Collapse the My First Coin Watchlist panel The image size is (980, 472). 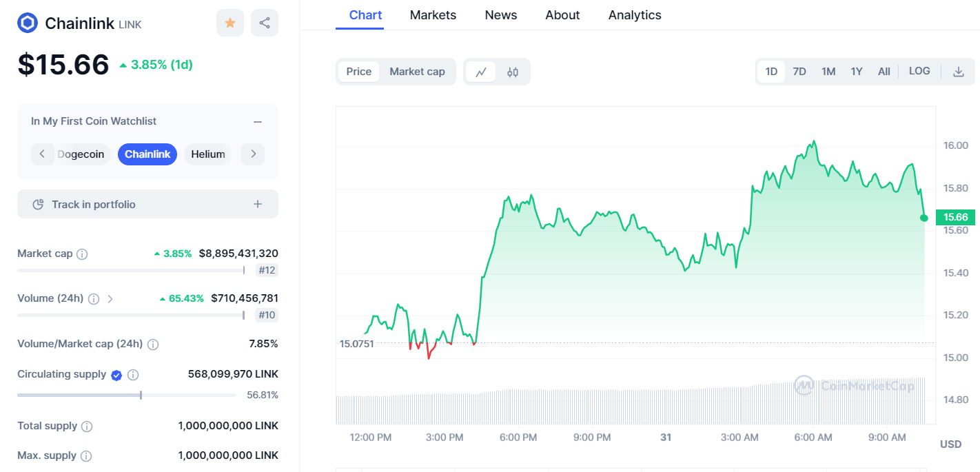pyautogui.click(x=258, y=121)
